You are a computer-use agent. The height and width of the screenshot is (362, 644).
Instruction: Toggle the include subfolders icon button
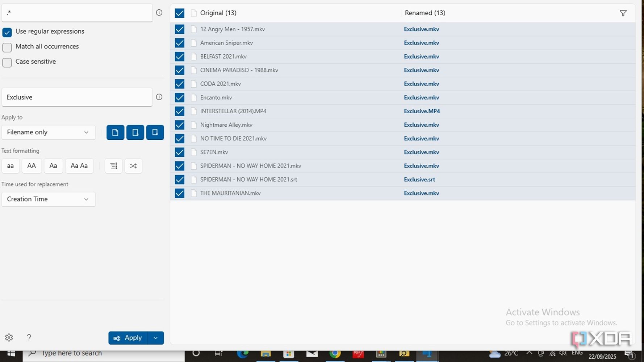coord(155,132)
